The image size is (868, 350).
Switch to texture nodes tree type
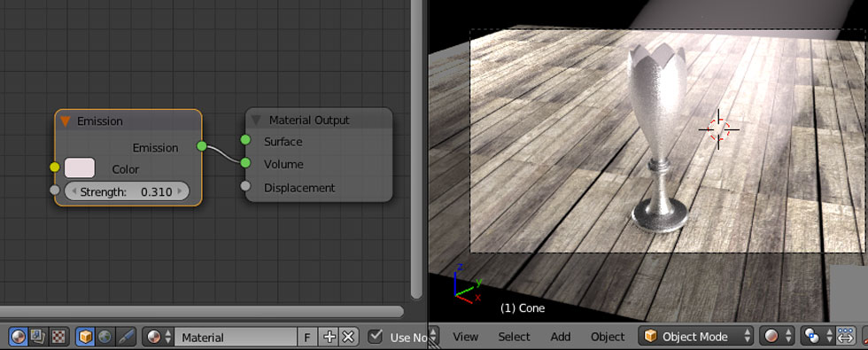click(58, 337)
